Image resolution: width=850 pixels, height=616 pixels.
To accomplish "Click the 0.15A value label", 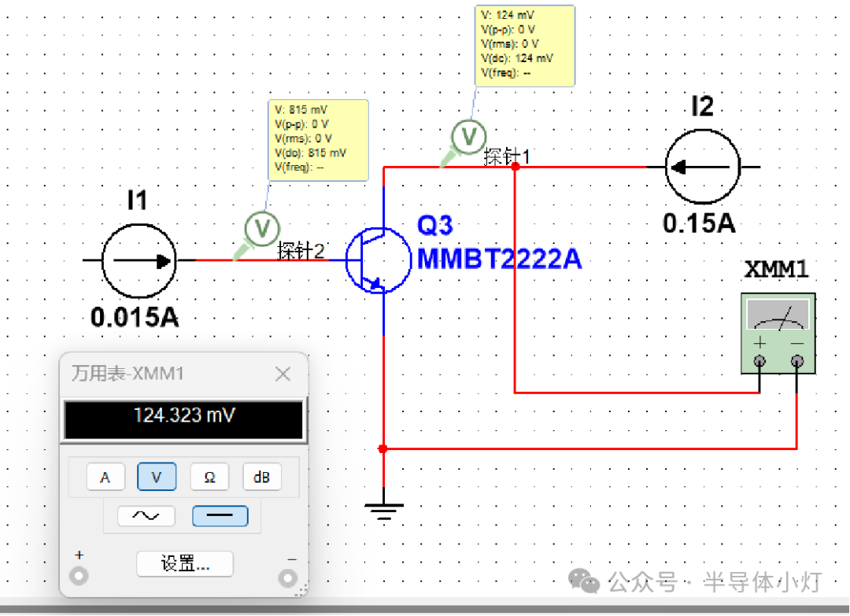I will [x=700, y=223].
